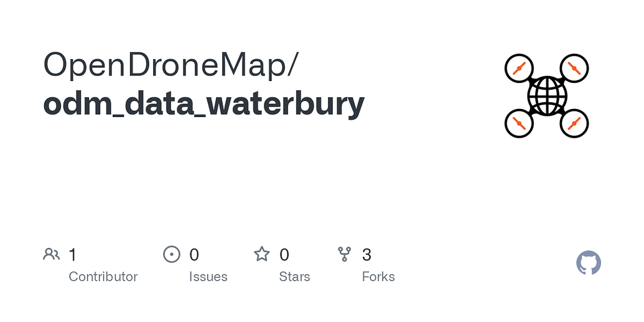
Task: Click the GitHub Octocat logo
Action: click(589, 263)
